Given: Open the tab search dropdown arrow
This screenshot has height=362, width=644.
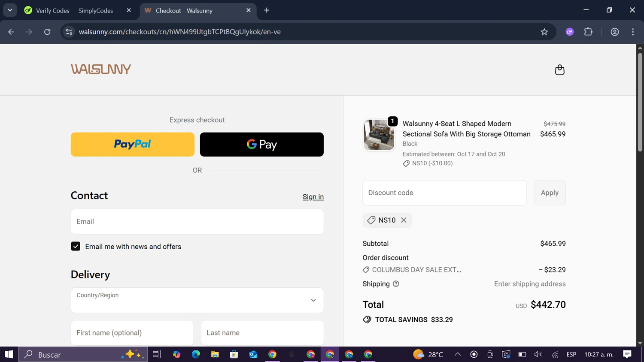Looking at the screenshot, I should tap(10, 10).
